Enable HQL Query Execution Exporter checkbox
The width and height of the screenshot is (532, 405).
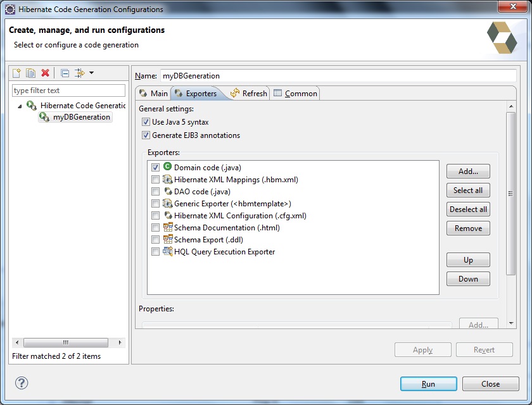(155, 252)
